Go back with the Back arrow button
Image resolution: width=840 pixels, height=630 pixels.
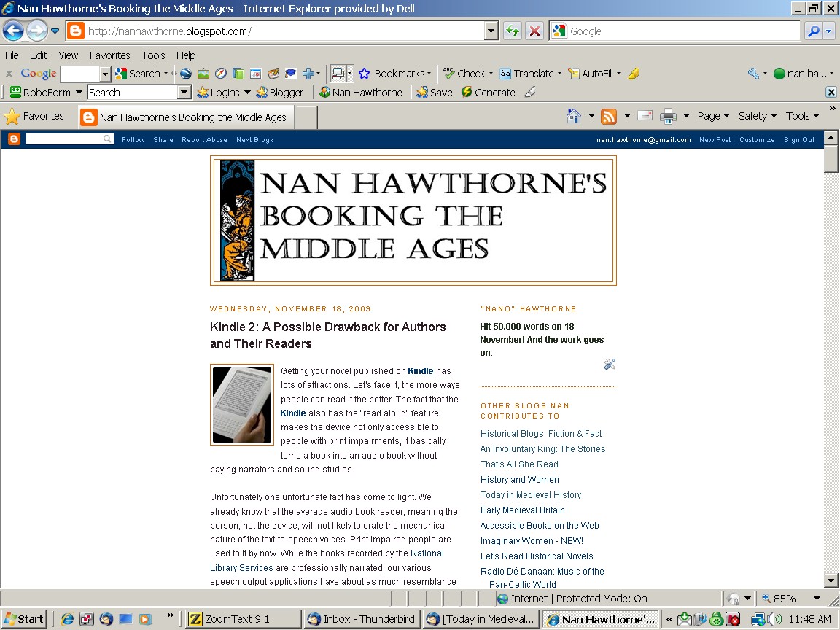tap(13, 31)
